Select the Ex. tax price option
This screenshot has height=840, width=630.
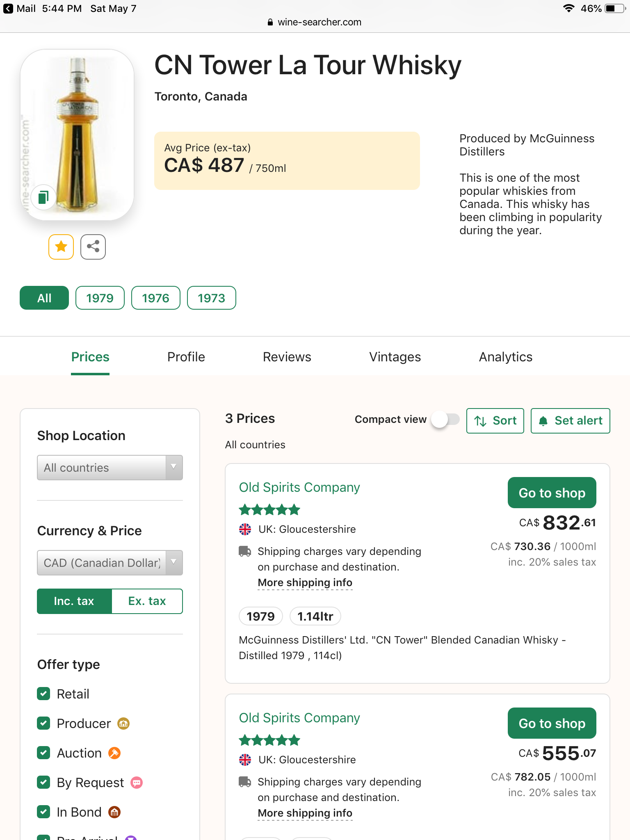(x=147, y=601)
